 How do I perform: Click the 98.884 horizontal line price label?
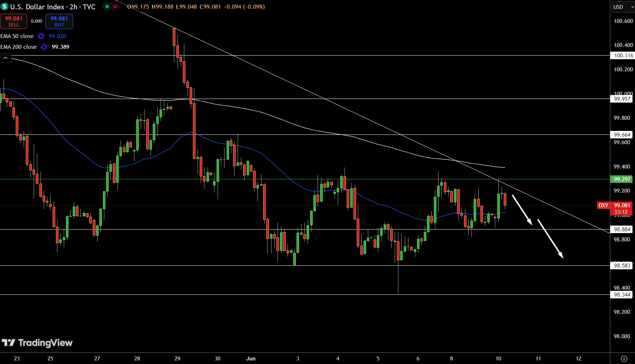coord(622,230)
